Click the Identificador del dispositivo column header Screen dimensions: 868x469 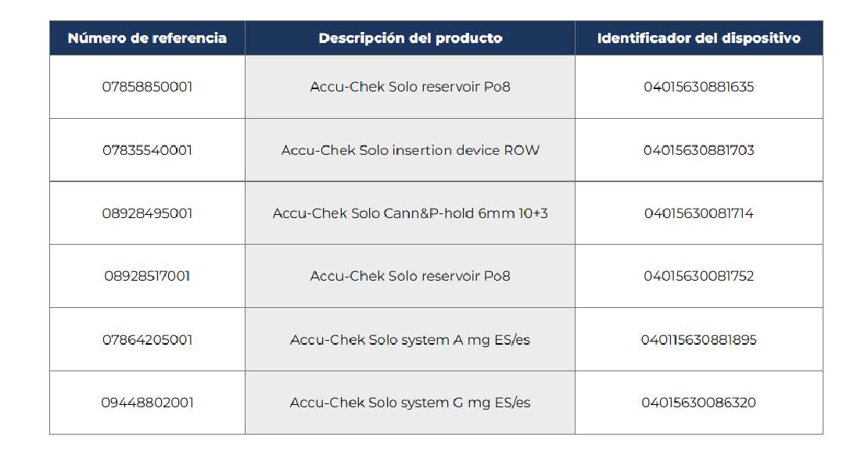point(698,38)
